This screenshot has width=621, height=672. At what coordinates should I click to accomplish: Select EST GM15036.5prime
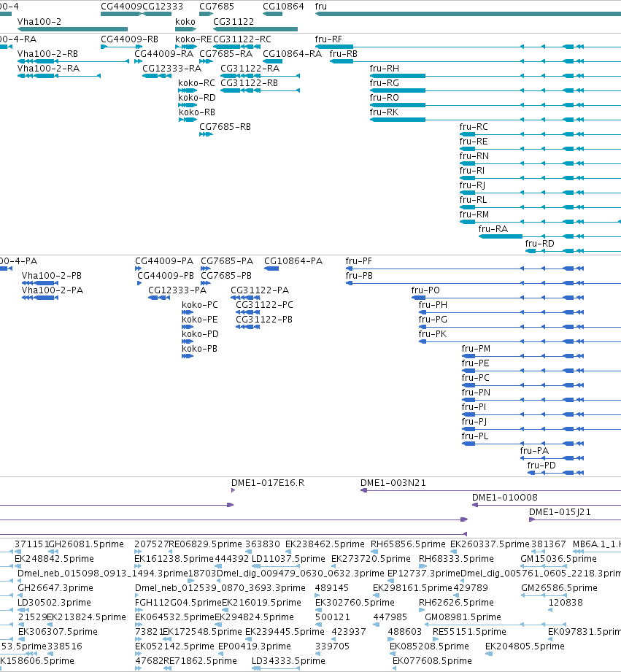558,559
